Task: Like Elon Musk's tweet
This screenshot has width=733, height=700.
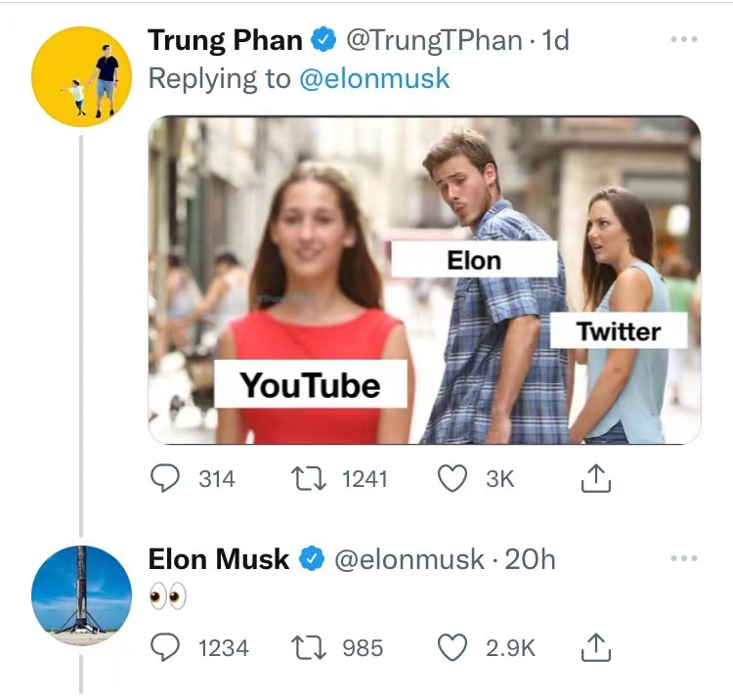Action: (453, 647)
